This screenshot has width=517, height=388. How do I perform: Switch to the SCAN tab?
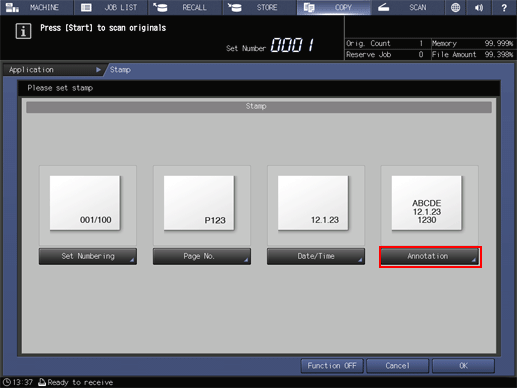[408, 7]
